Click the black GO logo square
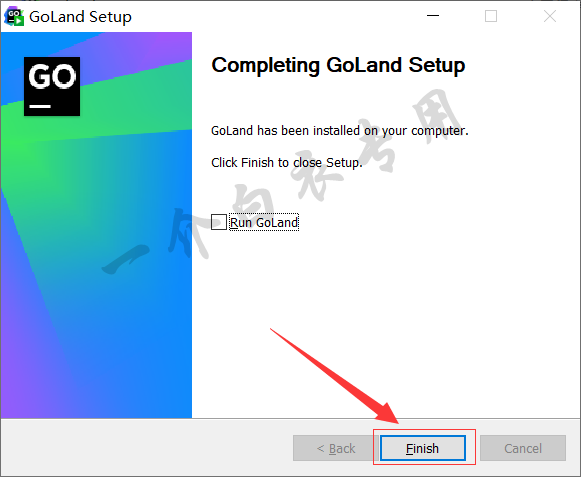581x477 pixels. point(52,86)
